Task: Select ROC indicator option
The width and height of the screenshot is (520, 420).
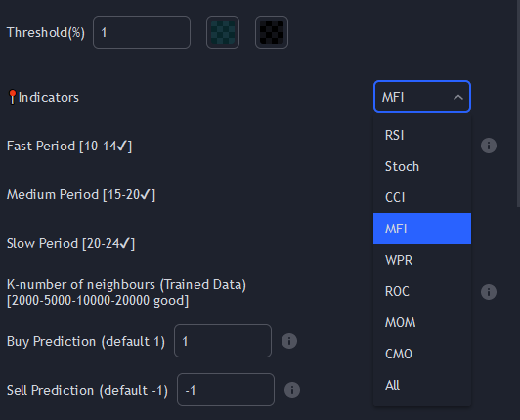Action: [422, 291]
